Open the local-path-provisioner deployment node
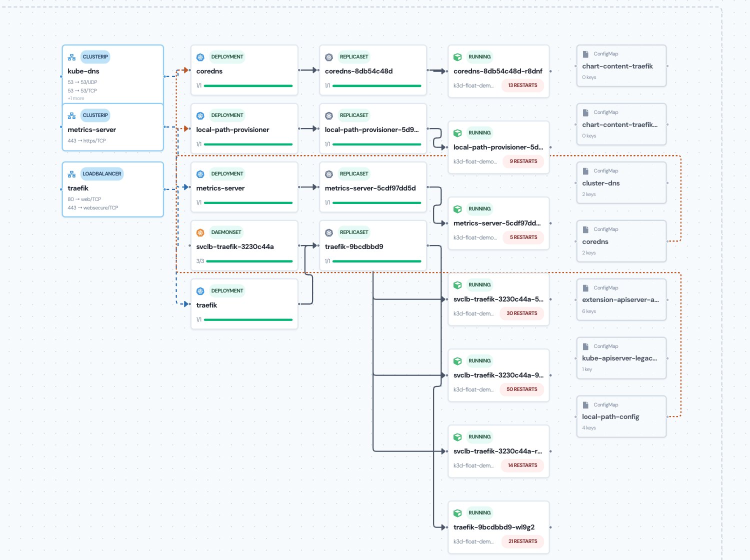This screenshot has width=750, height=560. tap(244, 128)
